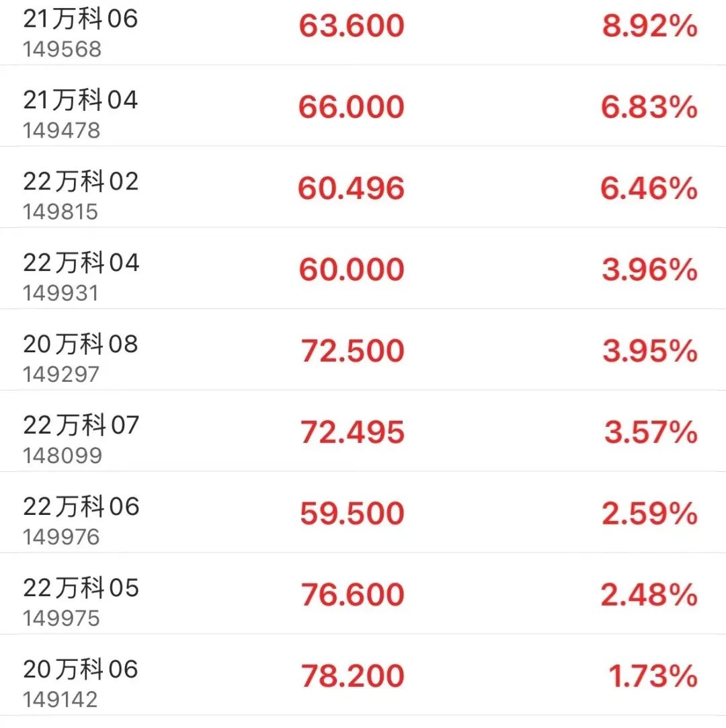The height and width of the screenshot is (728, 726).
Task: Tap the 60.496 price figure
Action: (x=352, y=190)
